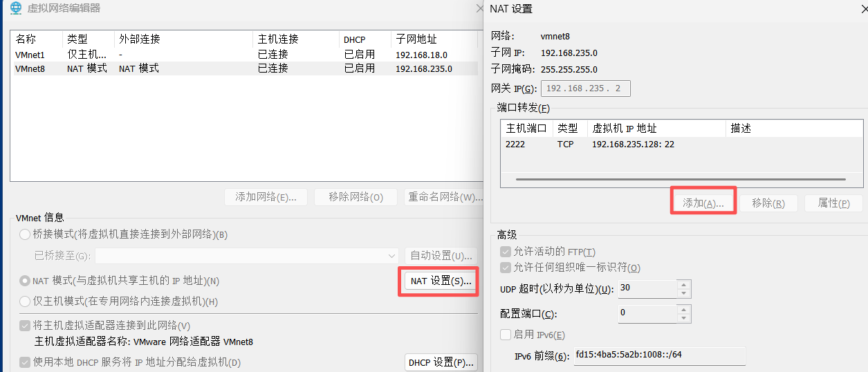Screen dimensions: 868x372
Task: Click the Virtual Network Editor globe icon
Action: pos(16,8)
